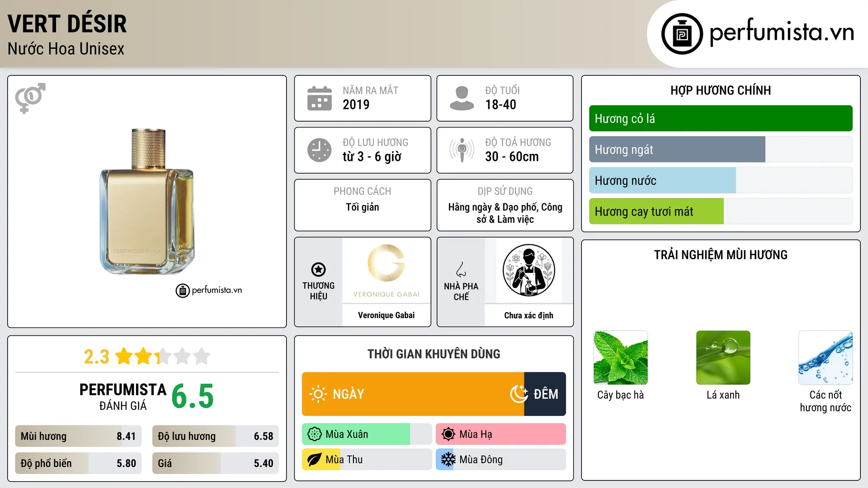
Task: Click the longevity value từ 3 - 6 giờ
Action: click(372, 157)
